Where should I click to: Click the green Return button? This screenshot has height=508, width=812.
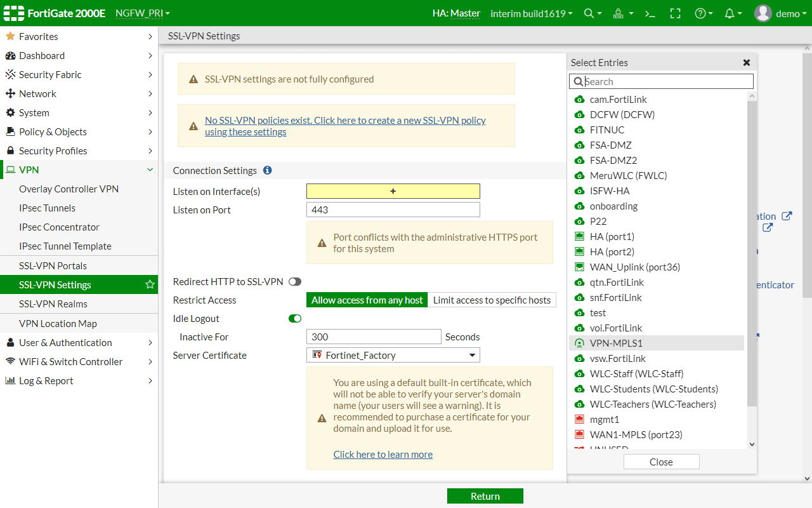(485, 496)
